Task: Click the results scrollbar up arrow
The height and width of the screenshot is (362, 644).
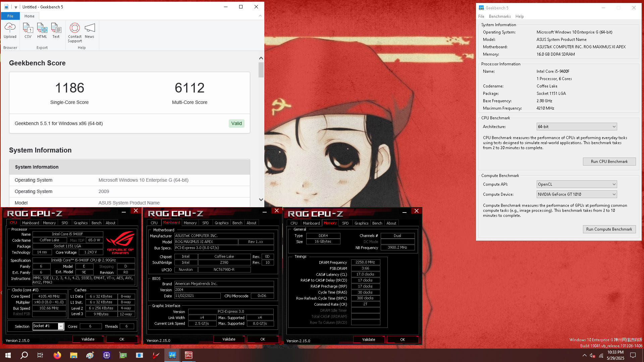Action: click(x=261, y=58)
